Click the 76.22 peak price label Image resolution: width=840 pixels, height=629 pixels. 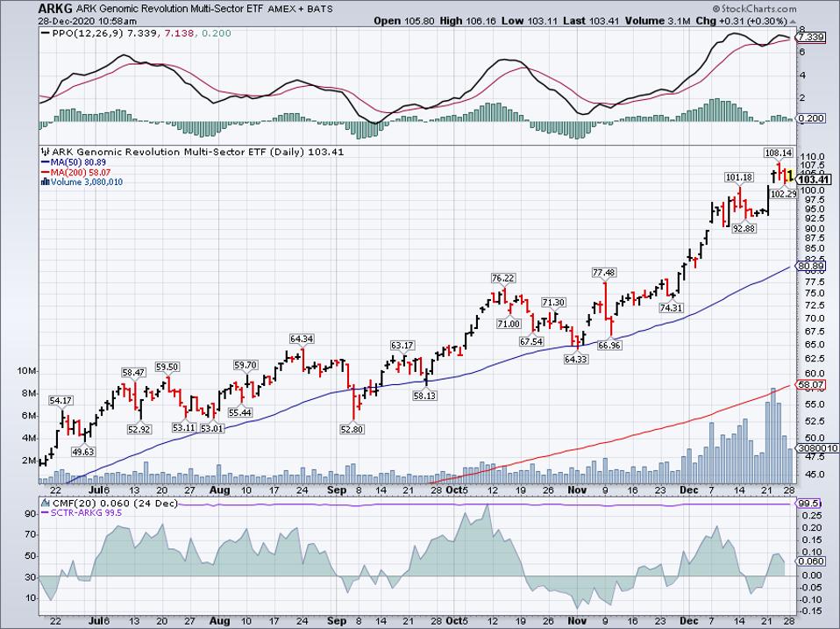pos(503,278)
